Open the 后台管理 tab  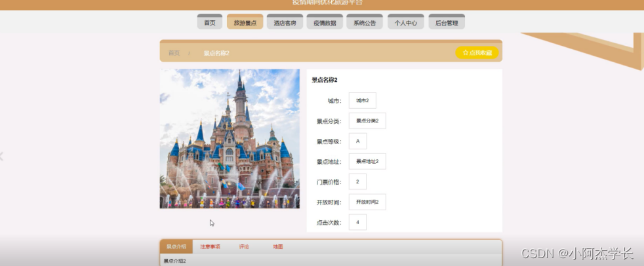[447, 22]
